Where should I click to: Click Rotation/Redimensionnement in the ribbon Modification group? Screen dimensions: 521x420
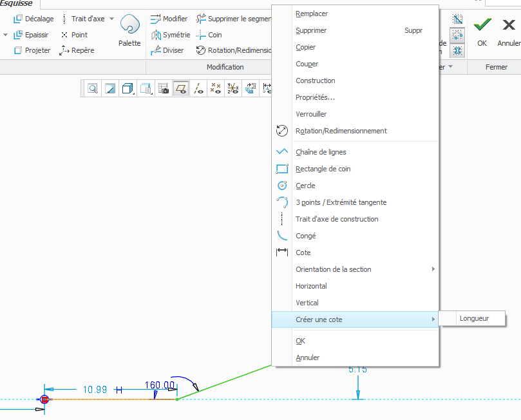point(234,50)
